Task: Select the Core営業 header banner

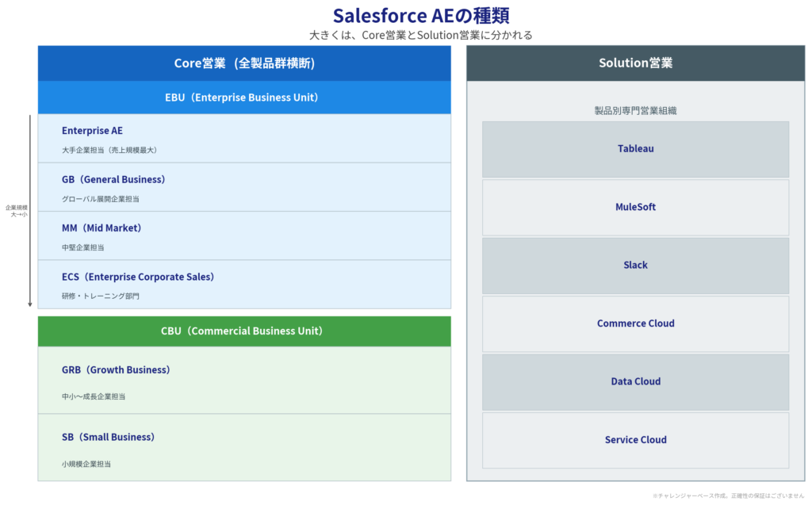Action: coord(244,63)
